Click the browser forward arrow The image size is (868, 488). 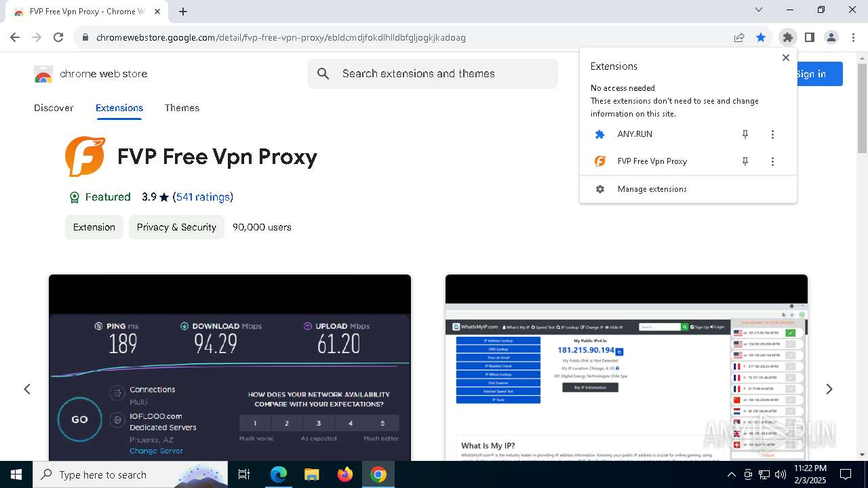(37, 37)
